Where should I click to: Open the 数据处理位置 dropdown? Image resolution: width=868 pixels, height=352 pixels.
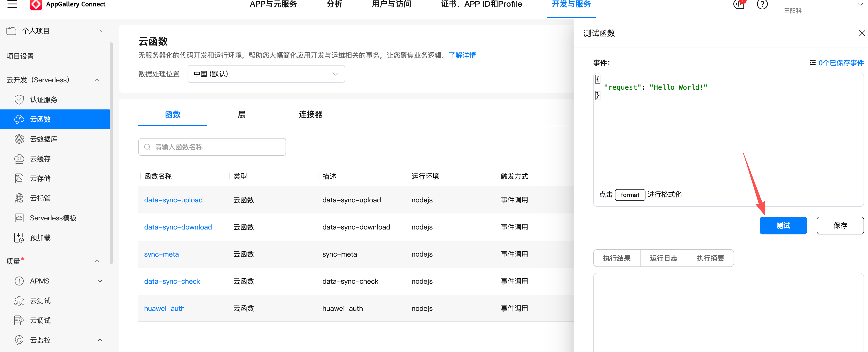(x=266, y=74)
